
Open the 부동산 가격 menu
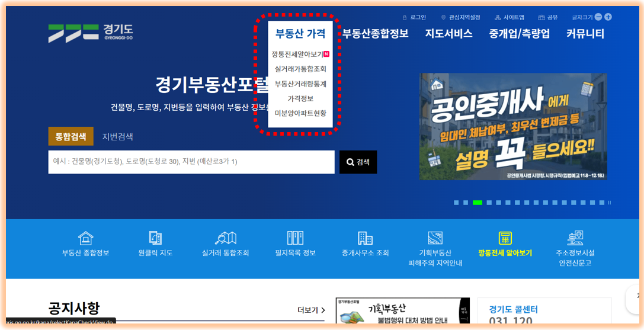click(x=300, y=33)
